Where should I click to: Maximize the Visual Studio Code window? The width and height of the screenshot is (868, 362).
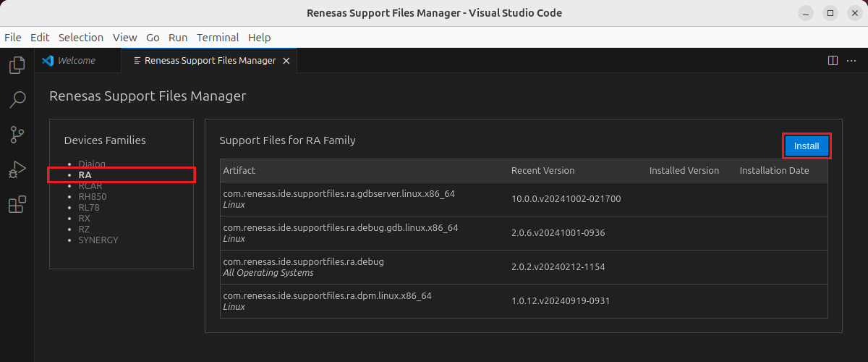(x=830, y=13)
